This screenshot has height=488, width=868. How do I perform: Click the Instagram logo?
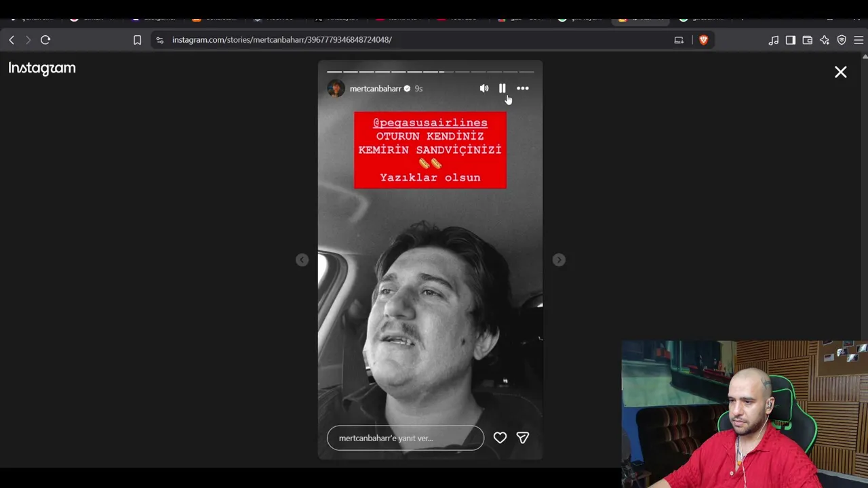pos(42,68)
